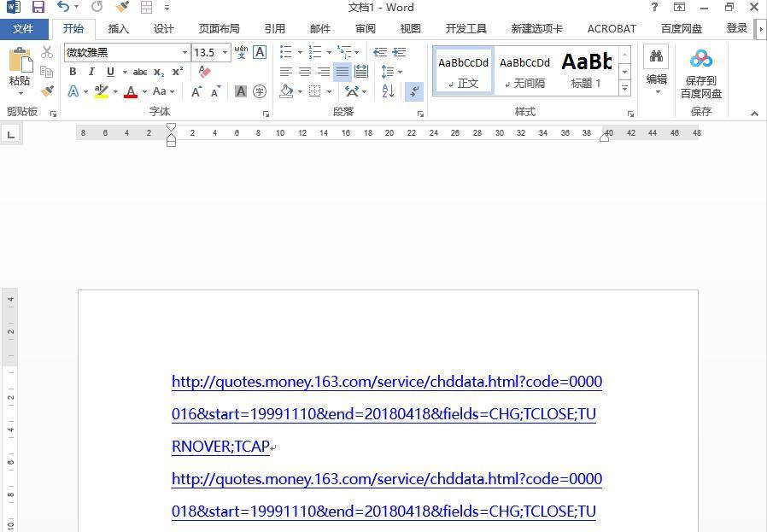The height and width of the screenshot is (532, 767).
Task: Open numbering list dropdown arrow
Action: pos(329,52)
